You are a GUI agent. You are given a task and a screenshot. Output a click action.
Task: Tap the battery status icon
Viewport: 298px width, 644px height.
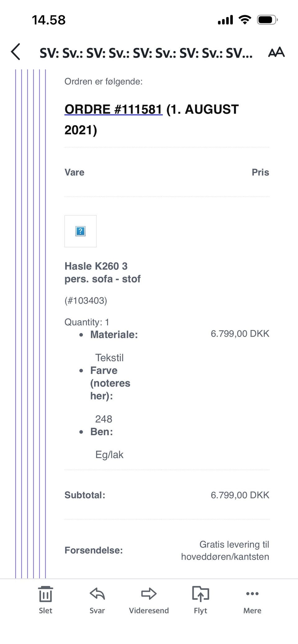267,20
